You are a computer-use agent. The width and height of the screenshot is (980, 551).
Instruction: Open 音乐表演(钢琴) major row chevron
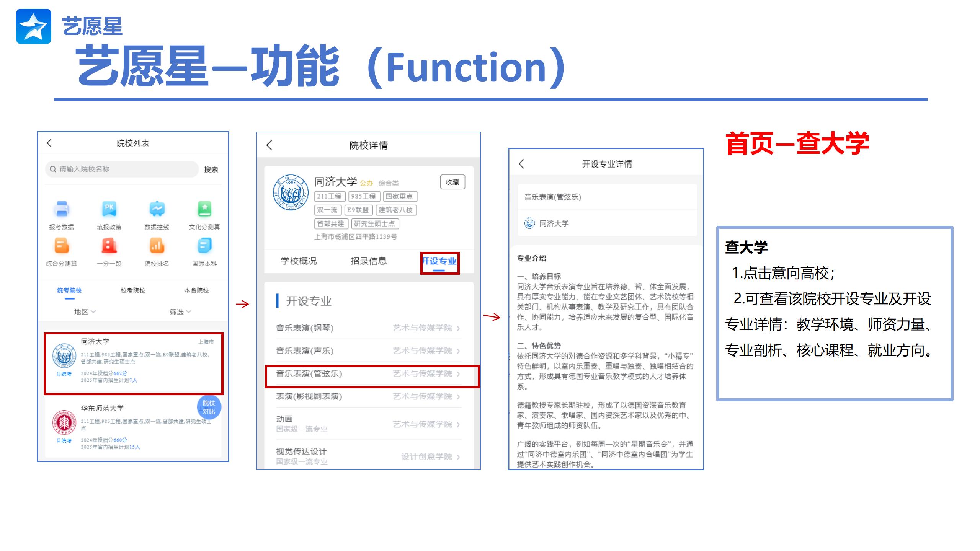(x=458, y=328)
